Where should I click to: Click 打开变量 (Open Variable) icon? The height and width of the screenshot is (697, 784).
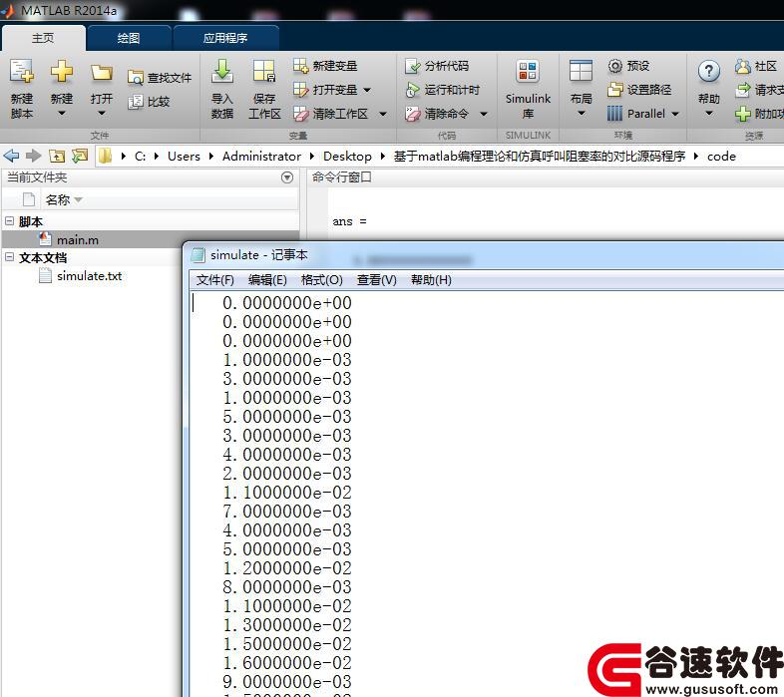(x=301, y=90)
